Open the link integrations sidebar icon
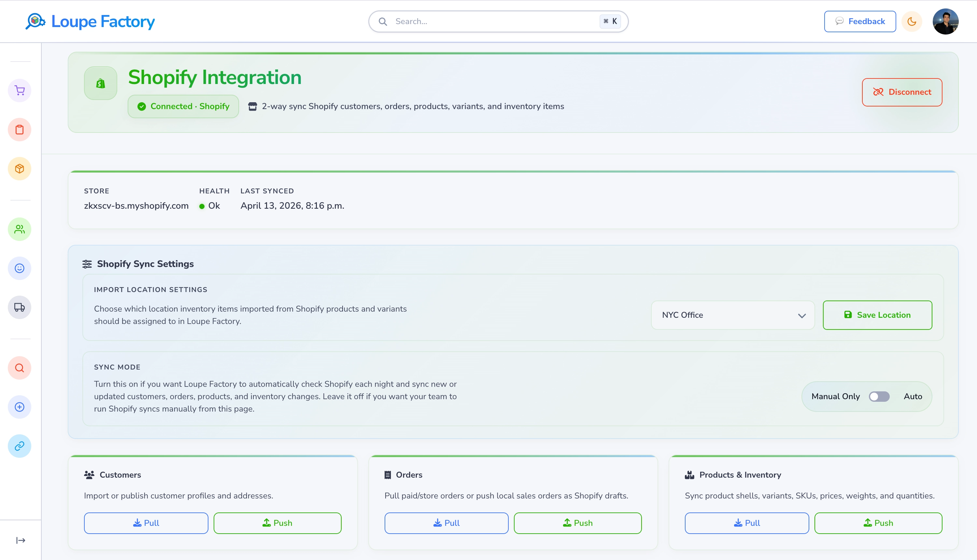 click(x=20, y=446)
